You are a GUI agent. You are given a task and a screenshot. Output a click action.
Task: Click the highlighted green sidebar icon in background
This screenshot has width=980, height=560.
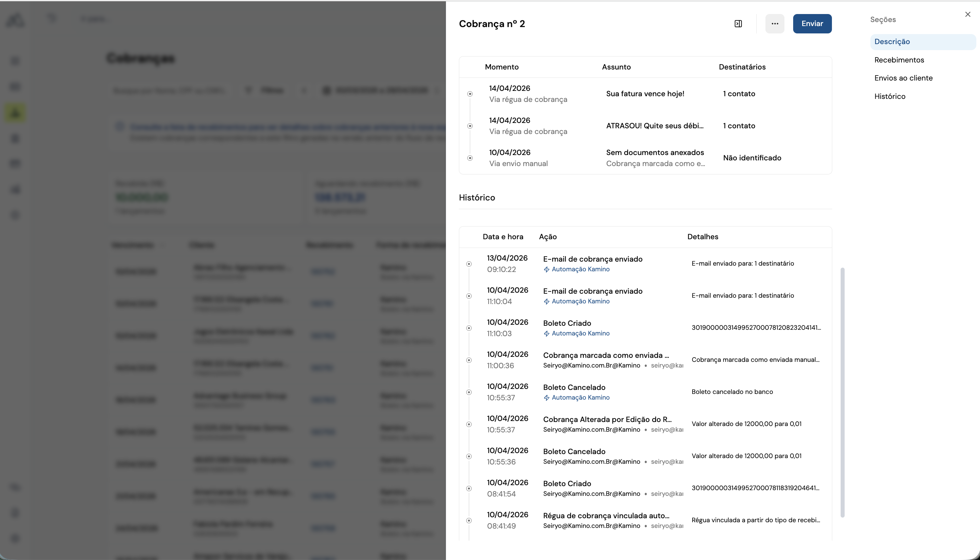15,113
